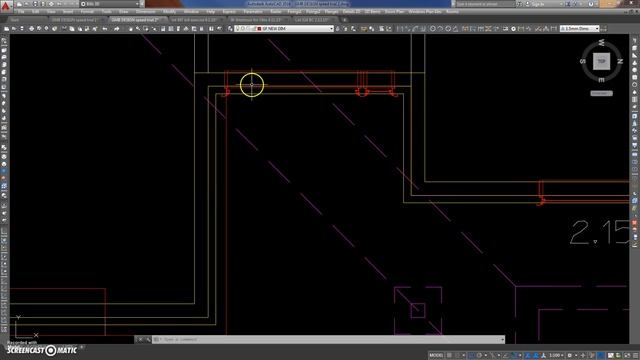Click the search binoculars icon in title bar
This screenshot has height=360, width=640.
pos(520,4)
